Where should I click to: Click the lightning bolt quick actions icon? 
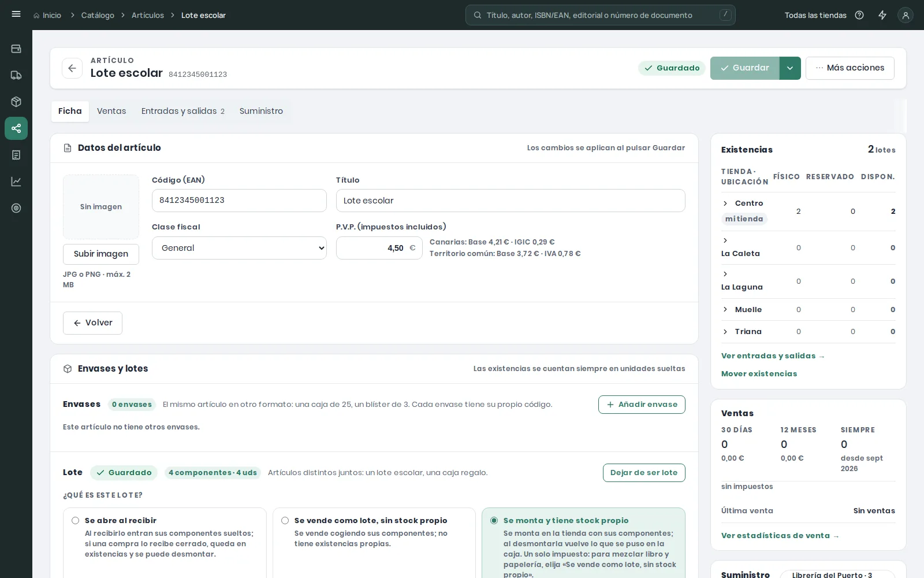click(882, 15)
